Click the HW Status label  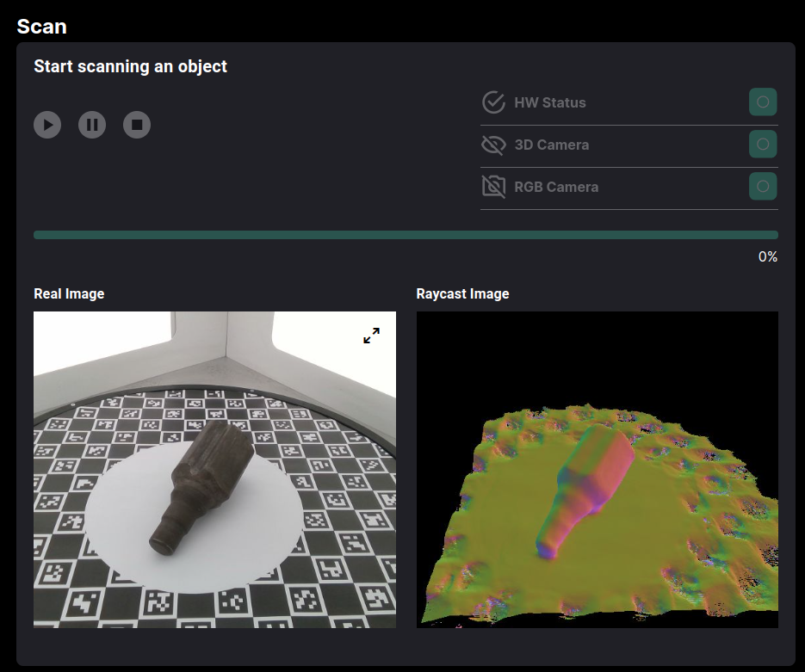point(550,102)
